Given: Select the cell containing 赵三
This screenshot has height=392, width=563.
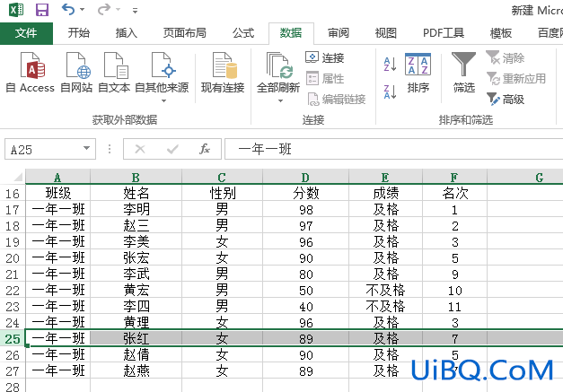Looking at the screenshot, I should coord(136,225).
